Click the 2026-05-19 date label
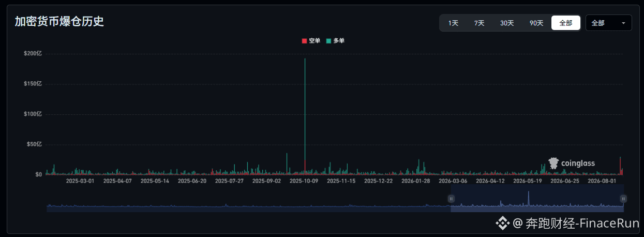Viewport: 644px width, 237px height. [x=527, y=181]
